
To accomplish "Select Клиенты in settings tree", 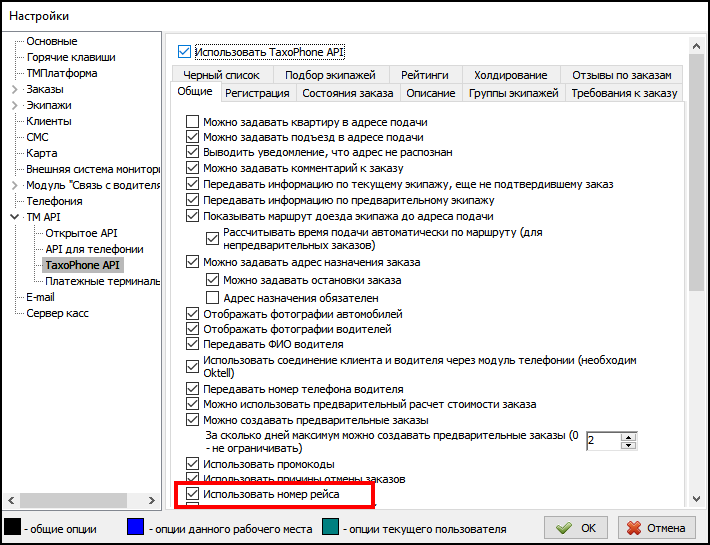I will [x=48, y=121].
